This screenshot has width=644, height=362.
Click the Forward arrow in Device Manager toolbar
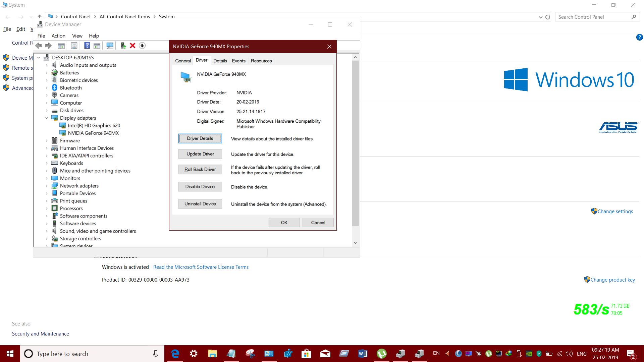[48, 46]
